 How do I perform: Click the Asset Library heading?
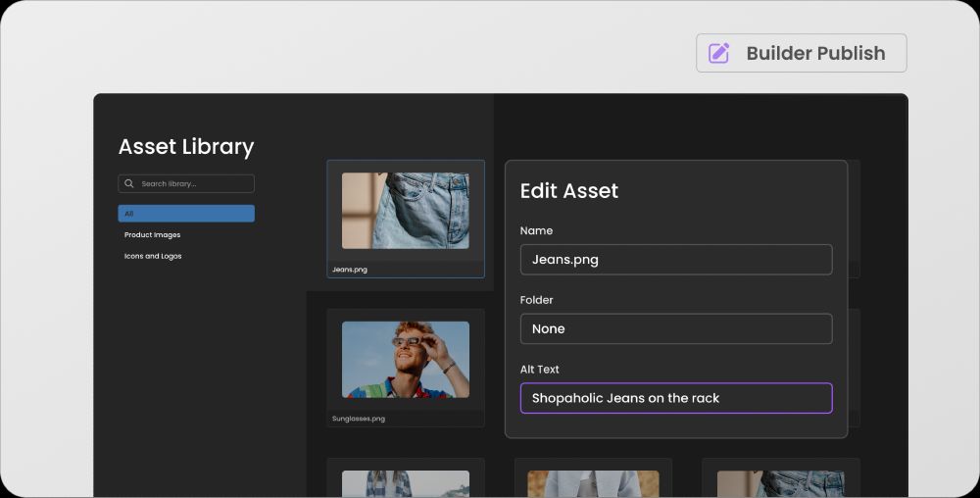click(x=186, y=147)
